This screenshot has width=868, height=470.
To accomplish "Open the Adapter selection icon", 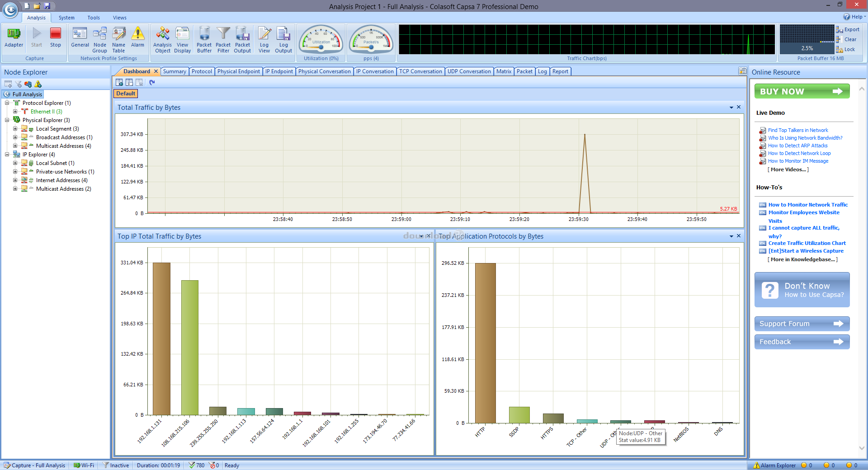I will pyautogui.click(x=14, y=37).
